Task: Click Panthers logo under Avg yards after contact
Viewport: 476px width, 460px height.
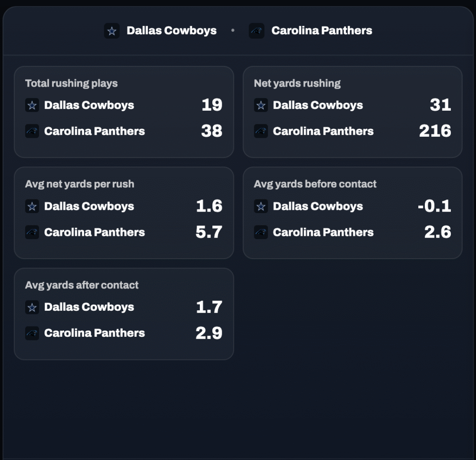Action: point(32,333)
